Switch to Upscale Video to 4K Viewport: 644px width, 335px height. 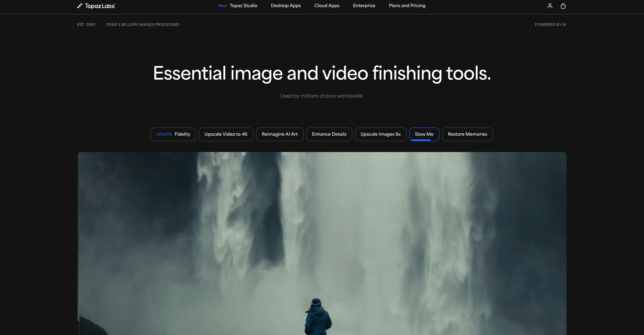pos(226,134)
